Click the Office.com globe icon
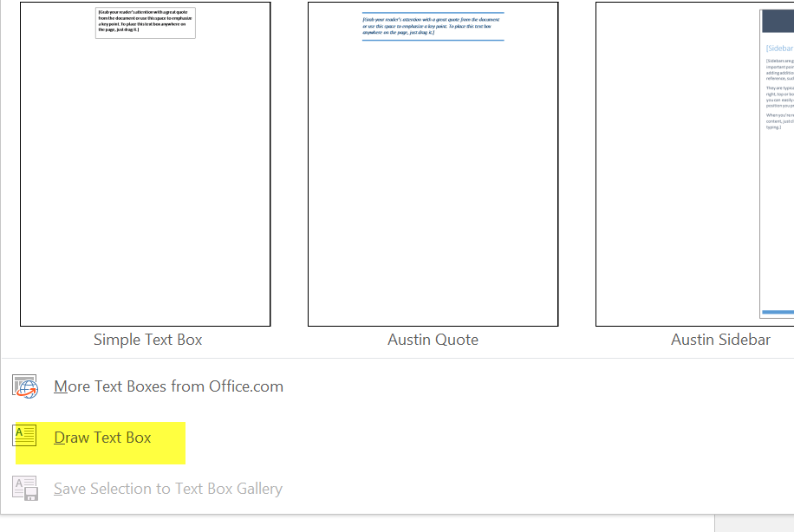The height and width of the screenshot is (532, 794). (x=25, y=386)
